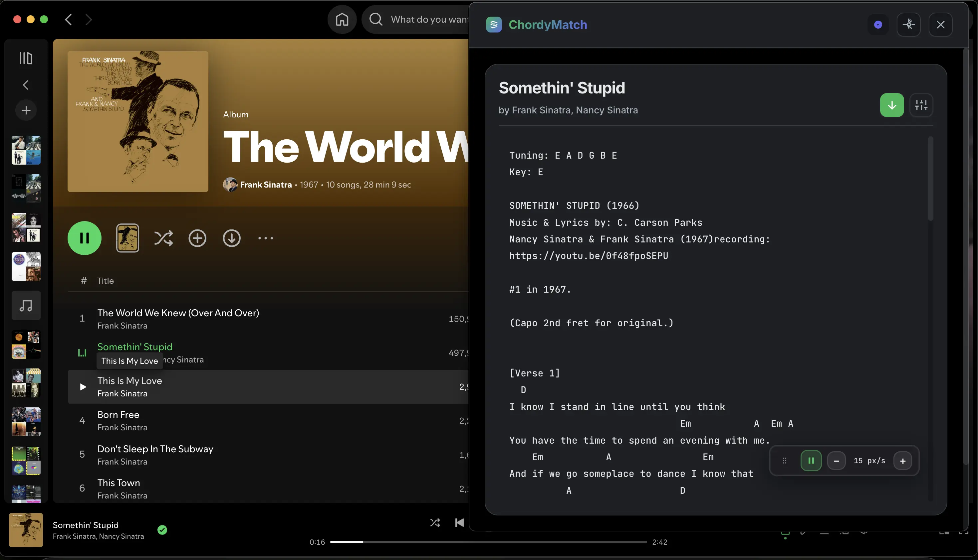978x560 pixels.
Task: Open the Home page
Action: pos(342,19)
